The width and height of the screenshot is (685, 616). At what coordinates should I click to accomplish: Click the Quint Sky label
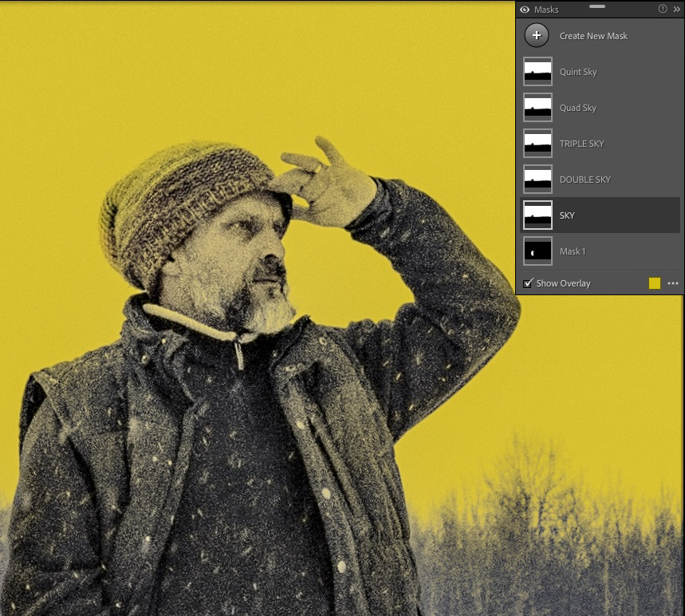(x=578, y=72)
